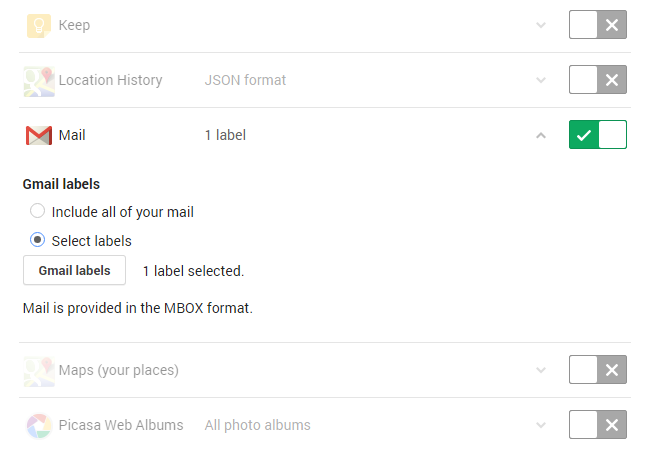Image resolution: width=648 pixels, height=451 pixels.
Task: Collapse the Mail section chevron
Action: click(541, 135)
